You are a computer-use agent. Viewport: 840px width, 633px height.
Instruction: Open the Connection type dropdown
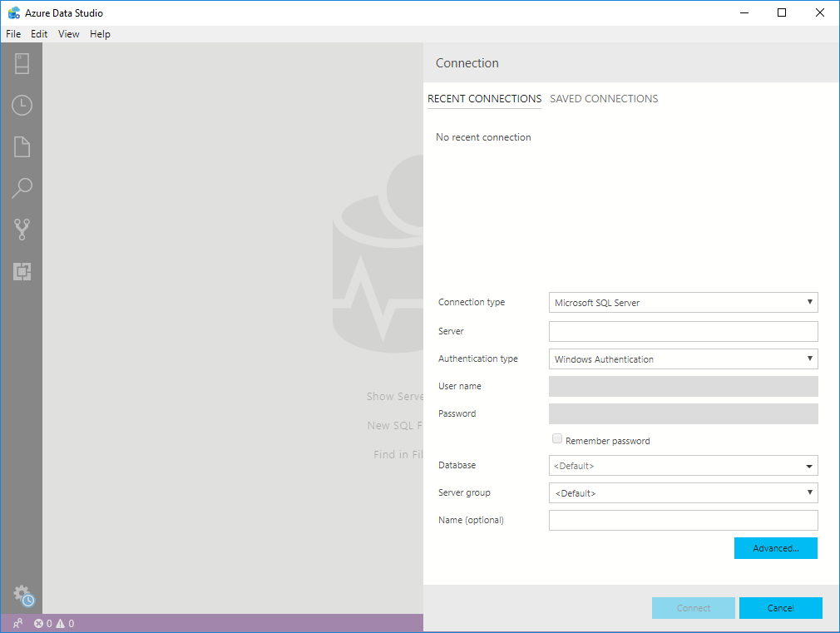click(683, 302)
